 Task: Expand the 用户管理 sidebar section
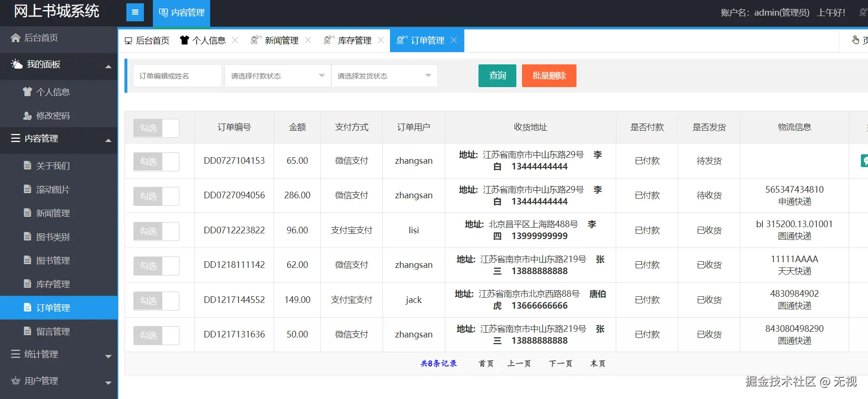coord(108,382)
